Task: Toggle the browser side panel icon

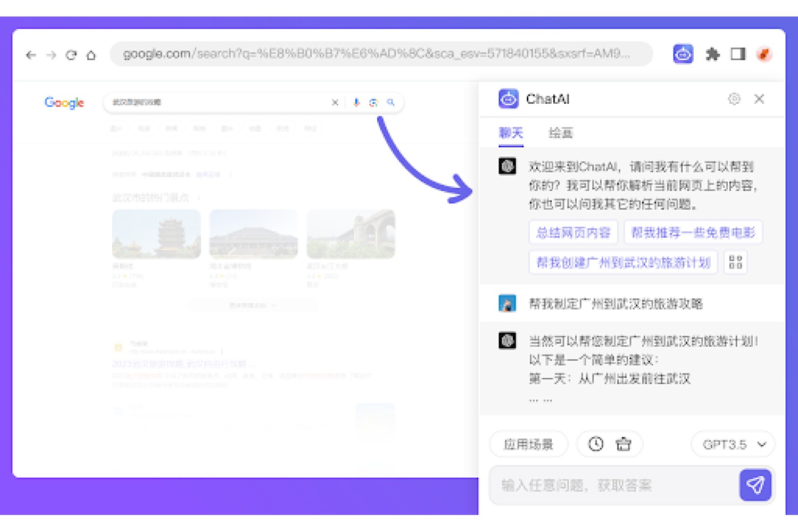Action: tap(738, 54)
